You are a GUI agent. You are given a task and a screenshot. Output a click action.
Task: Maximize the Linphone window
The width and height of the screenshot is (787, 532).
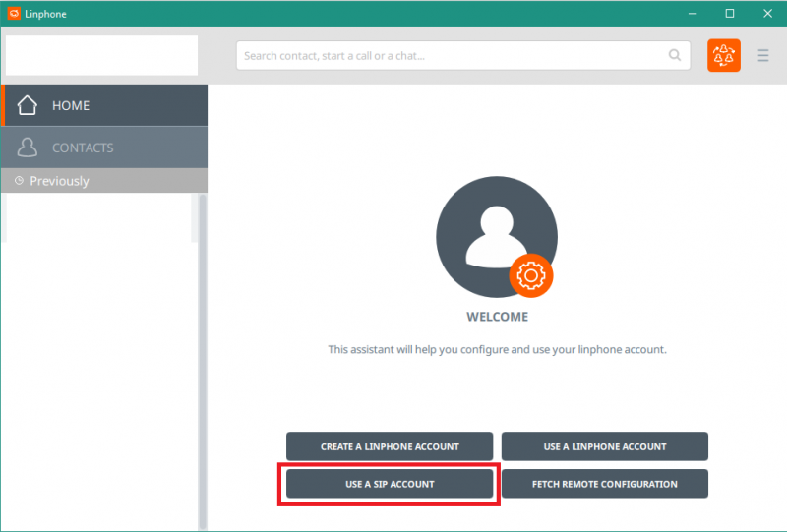click(x=730, y=14)
